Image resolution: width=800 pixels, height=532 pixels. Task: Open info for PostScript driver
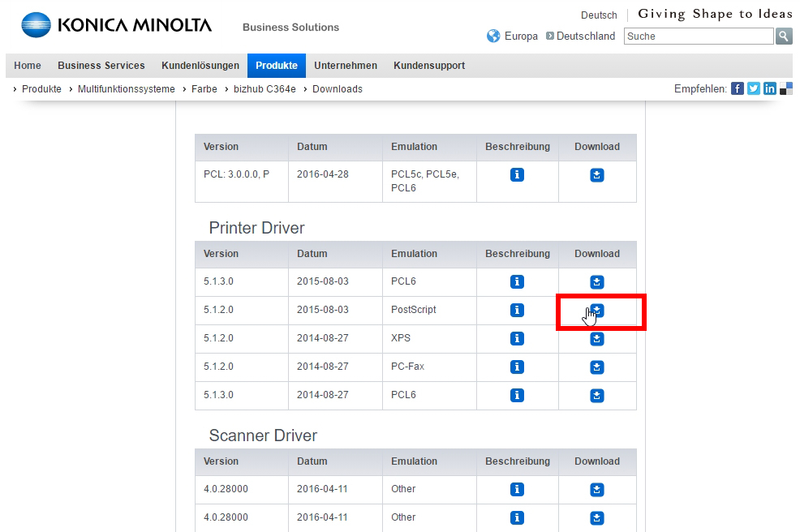tap(517, 310)
